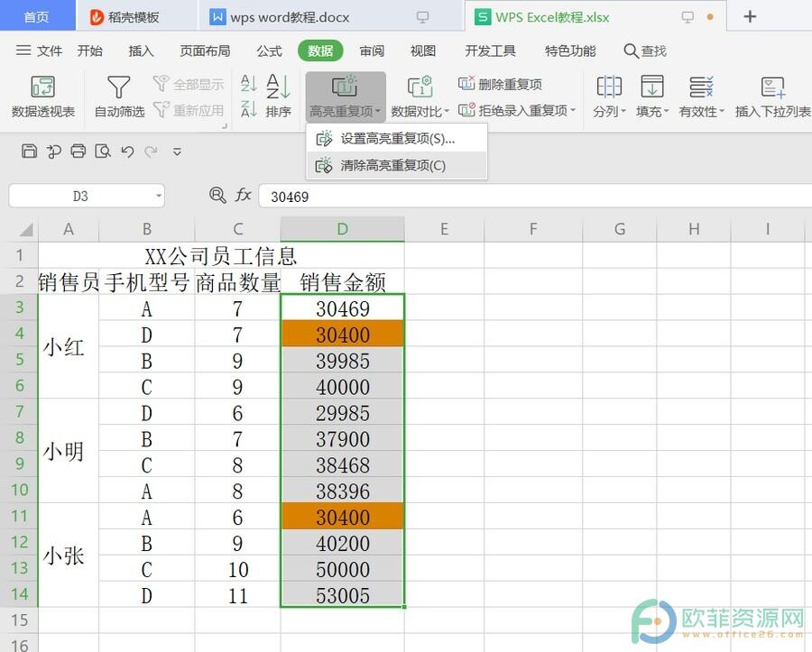Switch to wps word教程.docx document tab
The image size is (812, 652).
pos(329,16)
